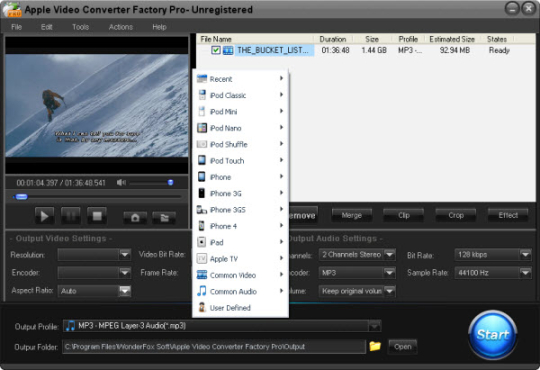540x370 pixels.
Task: Click the iPhone 3GS device icon
Action: click(202, 209)
